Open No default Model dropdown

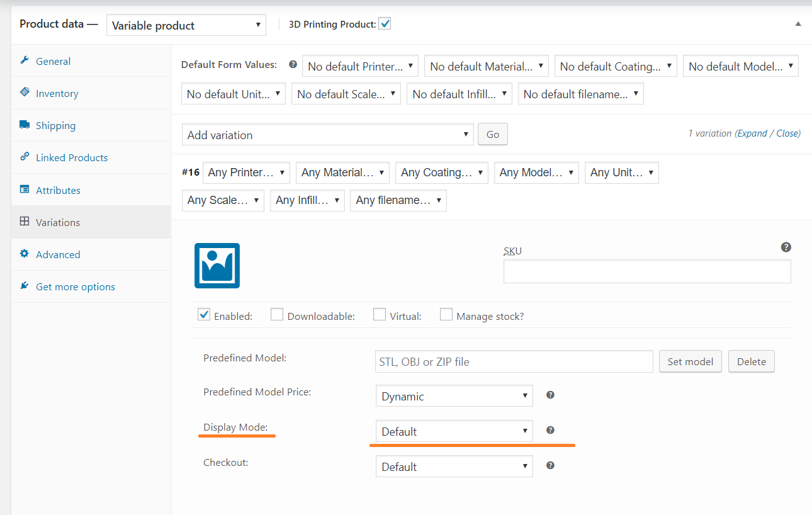click(x=741, y=66)
